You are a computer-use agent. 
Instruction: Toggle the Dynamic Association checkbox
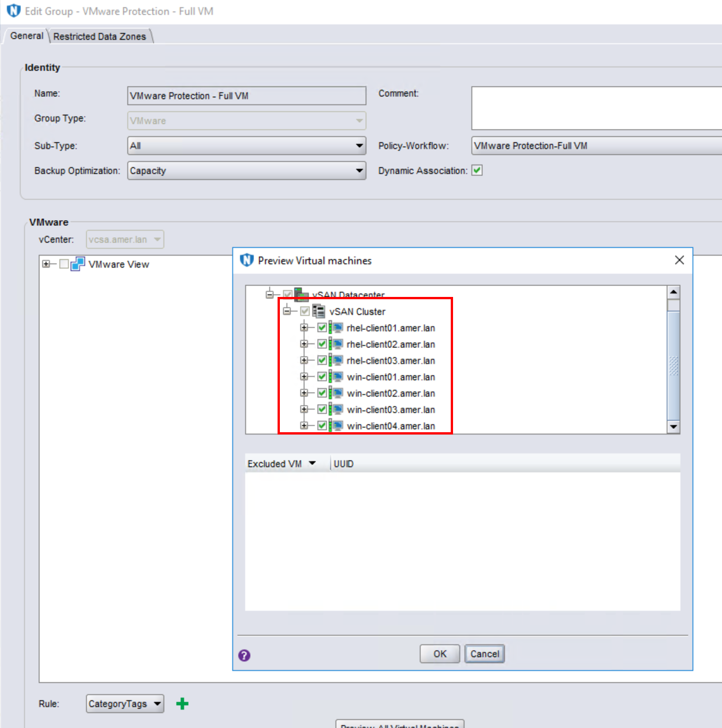(478, 170)
